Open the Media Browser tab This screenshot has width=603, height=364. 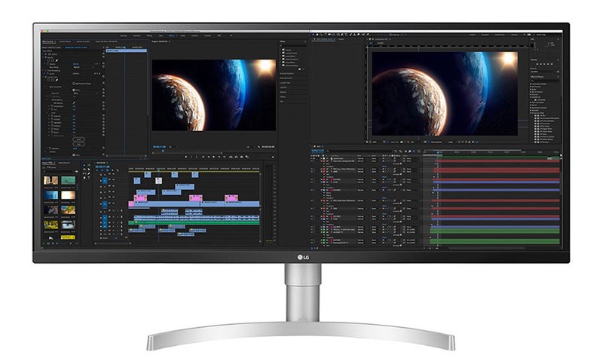[x=64, y=163]
